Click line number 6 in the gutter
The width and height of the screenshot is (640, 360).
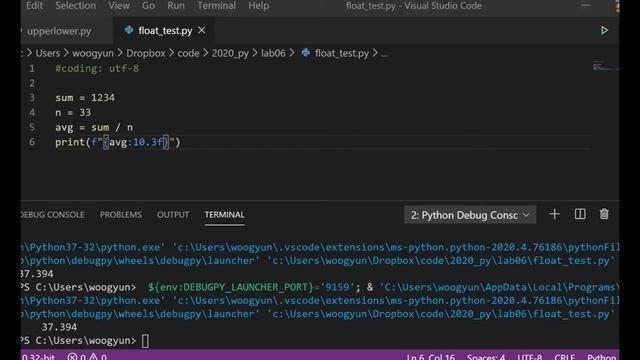click(32, 142)
